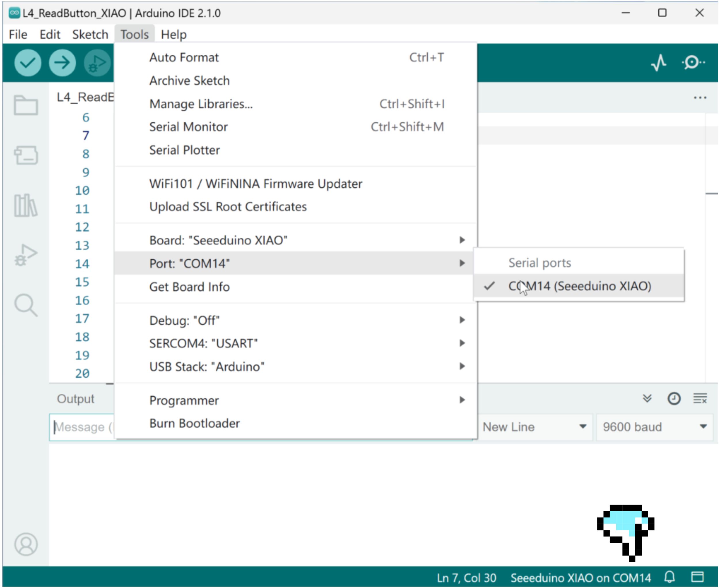The image size is (720, 588).
Task: Open the 9600 baud rate dropdown
Action: (x=655, y=427)
